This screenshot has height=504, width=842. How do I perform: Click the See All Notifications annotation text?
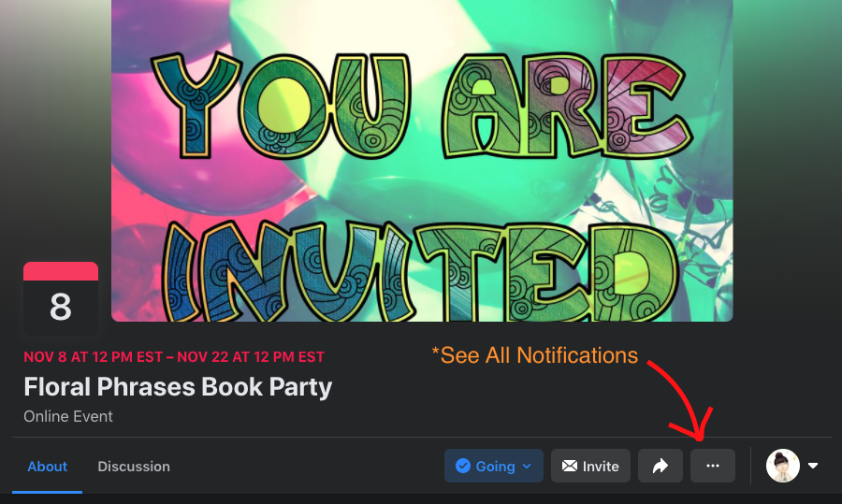tap(535, 355)
